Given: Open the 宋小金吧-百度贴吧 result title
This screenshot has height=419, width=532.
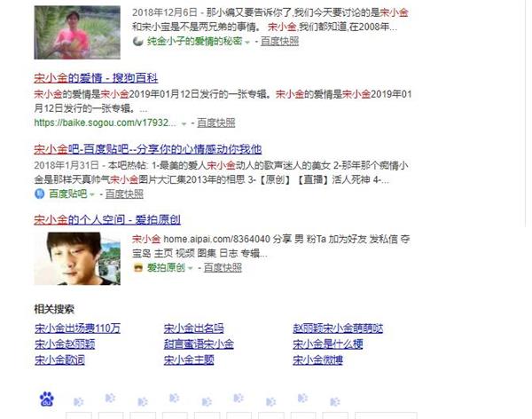Looking at the screenshot, I should (147, 149).
